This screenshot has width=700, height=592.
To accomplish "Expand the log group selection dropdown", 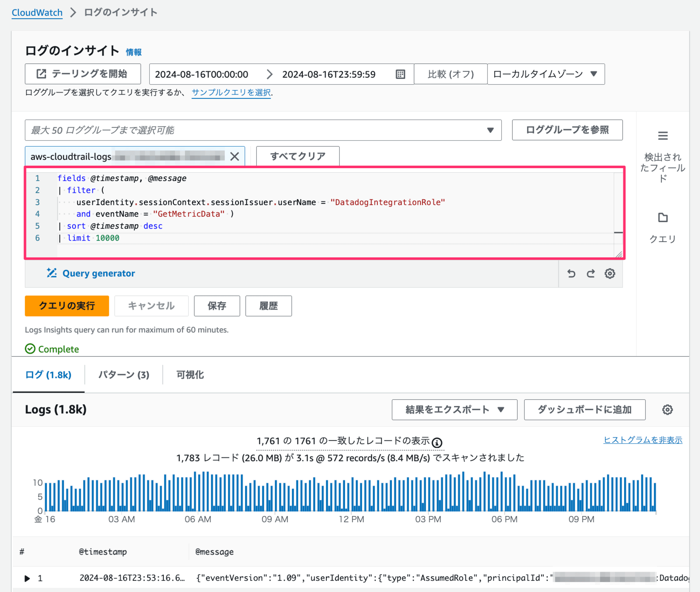I will (x=263, y=130).
